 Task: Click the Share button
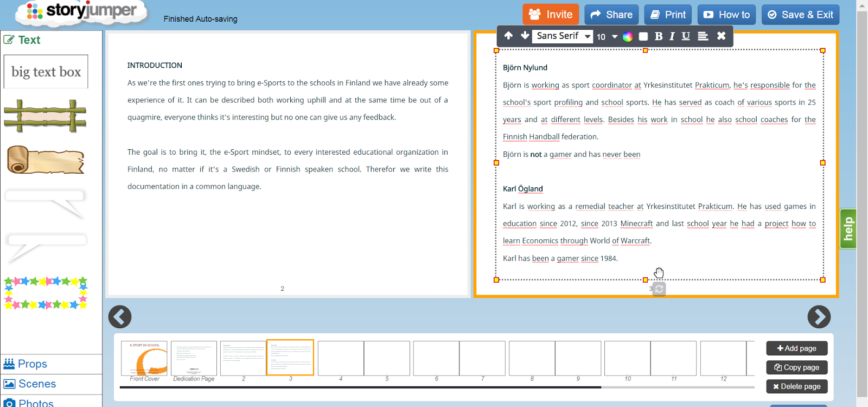[x=611, y=15]
